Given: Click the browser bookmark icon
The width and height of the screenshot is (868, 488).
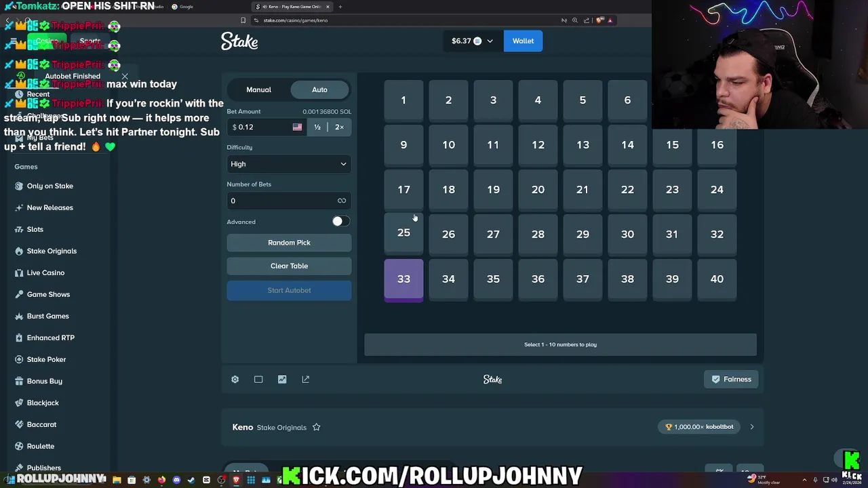Looking at the screenshot, I should point(243,20).
